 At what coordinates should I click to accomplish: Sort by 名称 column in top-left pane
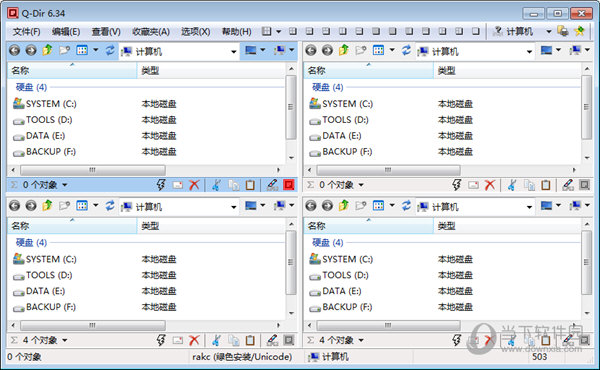click(72, 71)
